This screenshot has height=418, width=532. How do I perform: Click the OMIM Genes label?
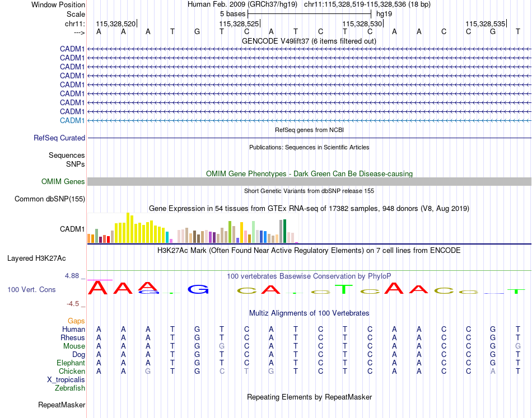[63, 181]
